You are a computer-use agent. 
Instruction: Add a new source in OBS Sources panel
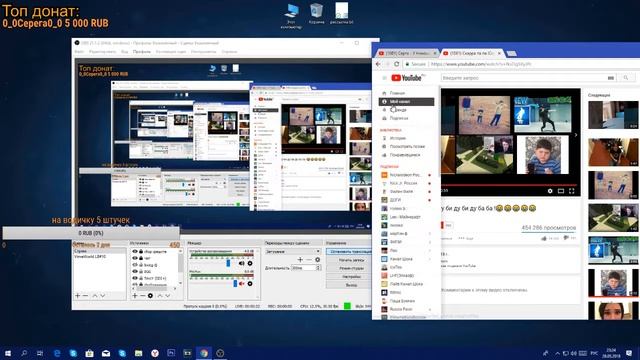tap(135, 296)
